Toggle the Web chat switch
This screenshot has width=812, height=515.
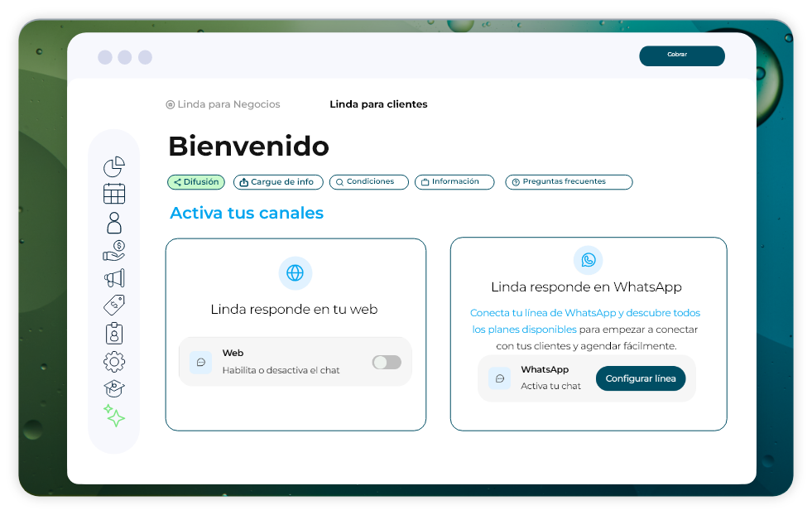[387, 362]
